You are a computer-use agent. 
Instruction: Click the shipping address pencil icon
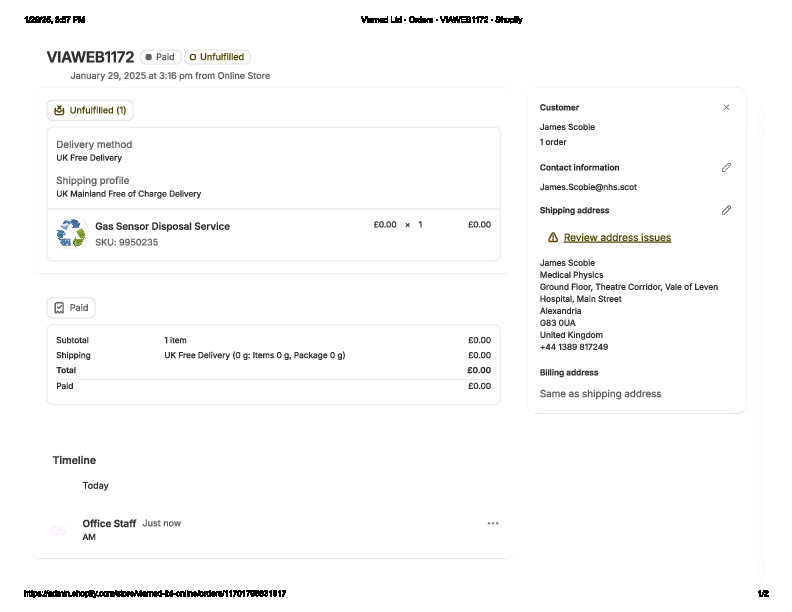tap(726, 211)
